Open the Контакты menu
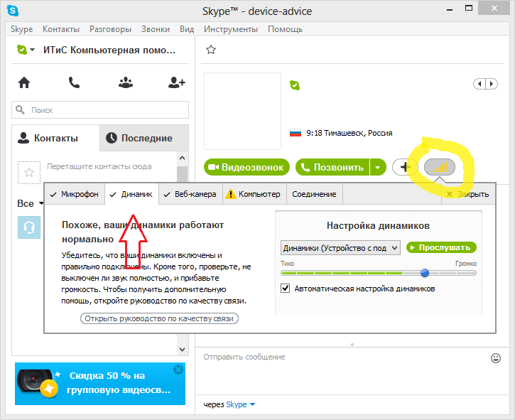This screenshot has height=420, width=515. (61, 29)
